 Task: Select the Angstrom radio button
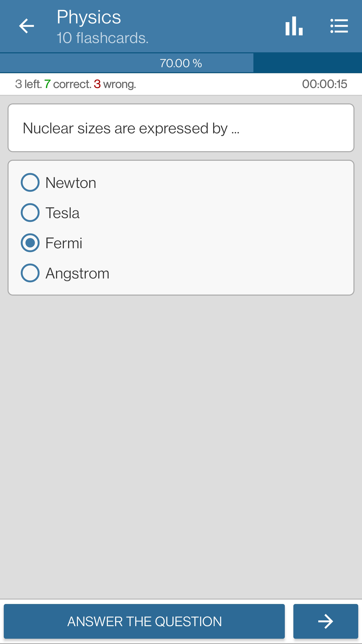[30, 273]
